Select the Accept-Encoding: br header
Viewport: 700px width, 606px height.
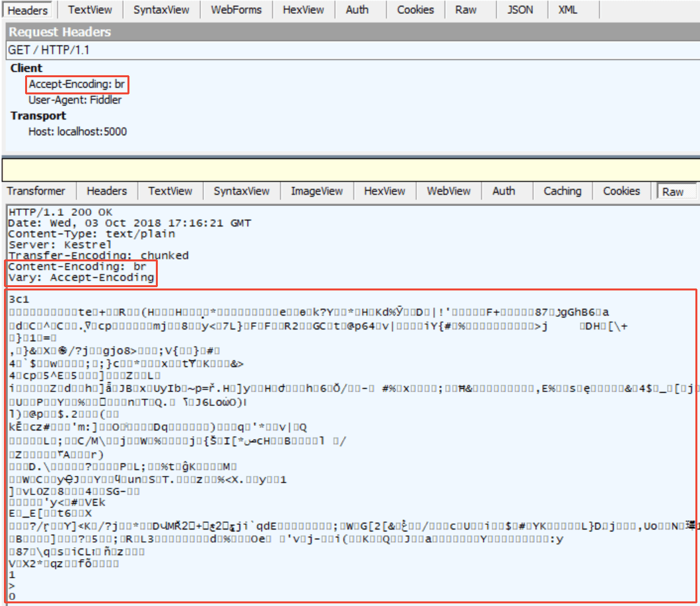click(x=76, y=84)
